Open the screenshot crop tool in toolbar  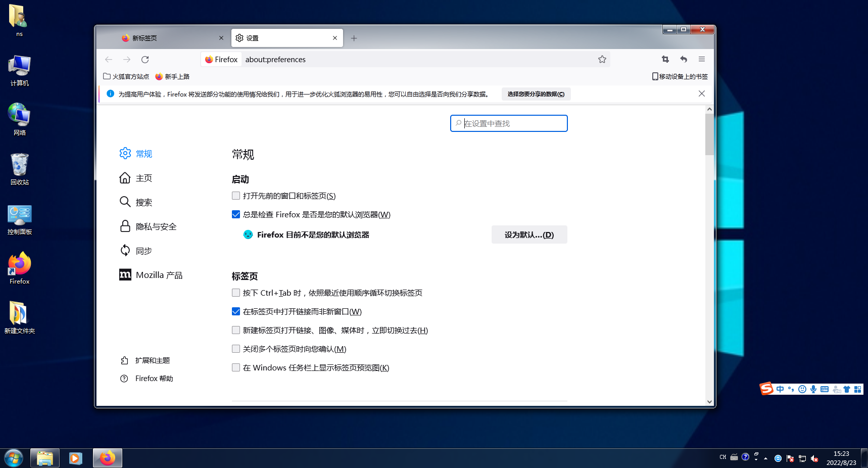click(665, 59)
